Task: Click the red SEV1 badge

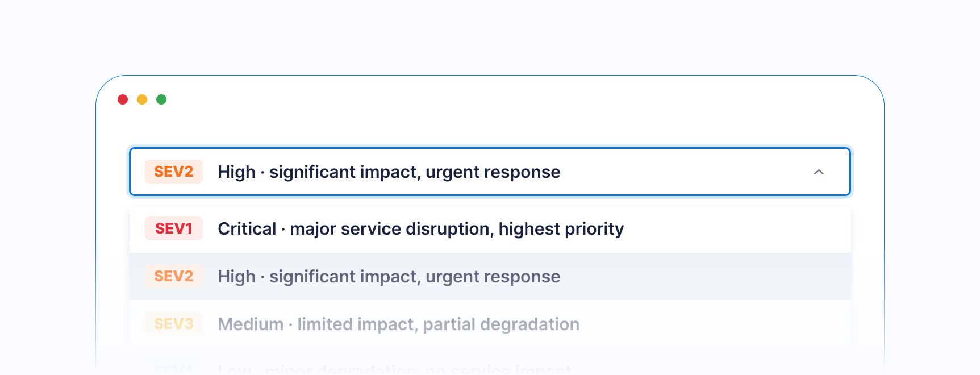Action: (x=174, y=228)
